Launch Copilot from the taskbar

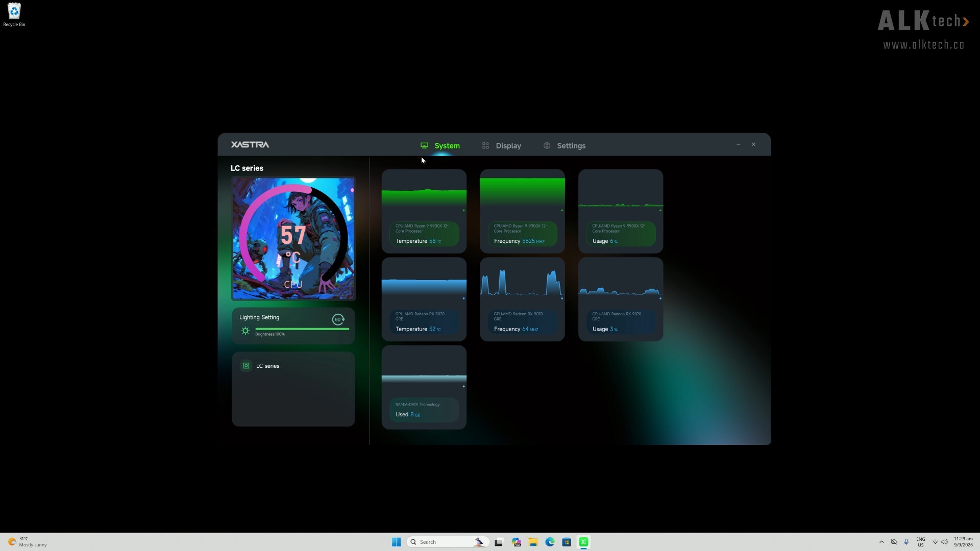tap(516, 542)
